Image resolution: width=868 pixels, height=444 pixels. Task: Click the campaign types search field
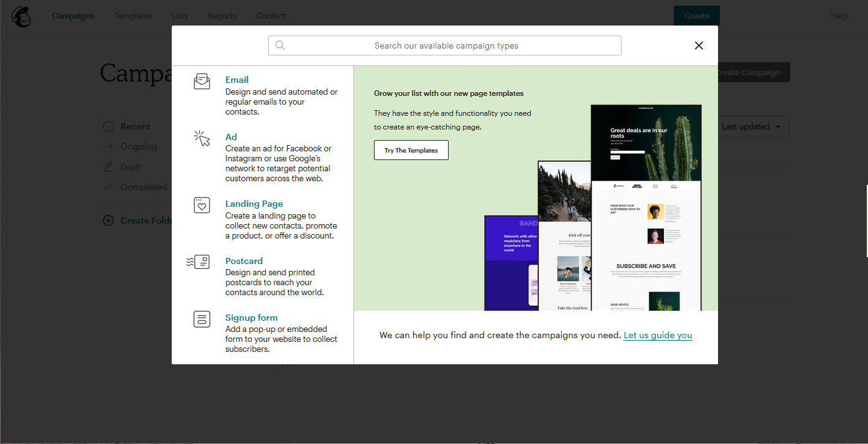[x=445, y=45]
